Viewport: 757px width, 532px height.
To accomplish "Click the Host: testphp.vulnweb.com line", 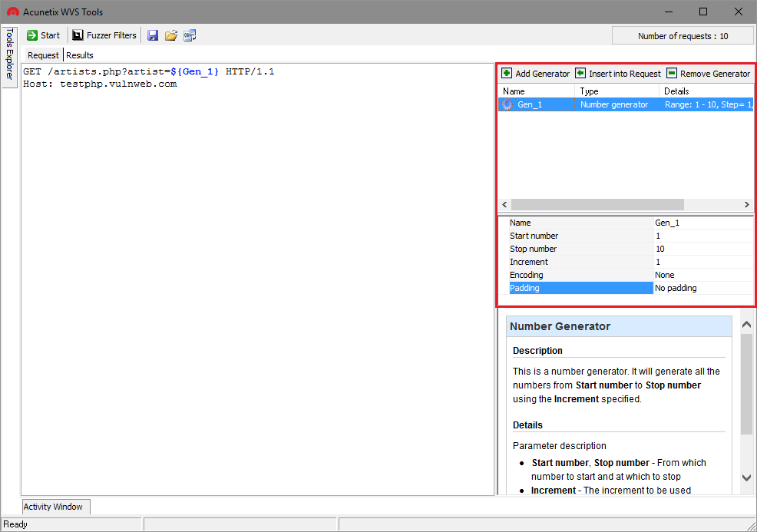I will pyautogui.click(x=100, y=84).
